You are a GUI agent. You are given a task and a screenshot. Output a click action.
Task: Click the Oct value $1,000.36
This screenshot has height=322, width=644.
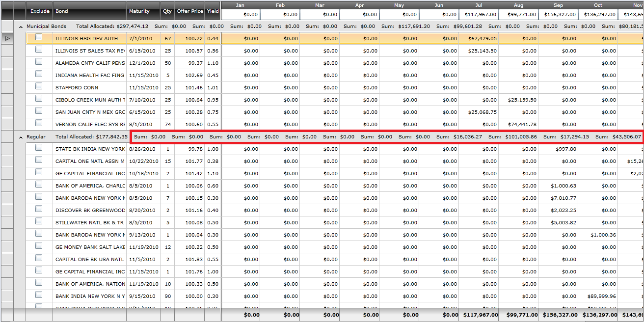pyautogui.click(x=603, y=235)
